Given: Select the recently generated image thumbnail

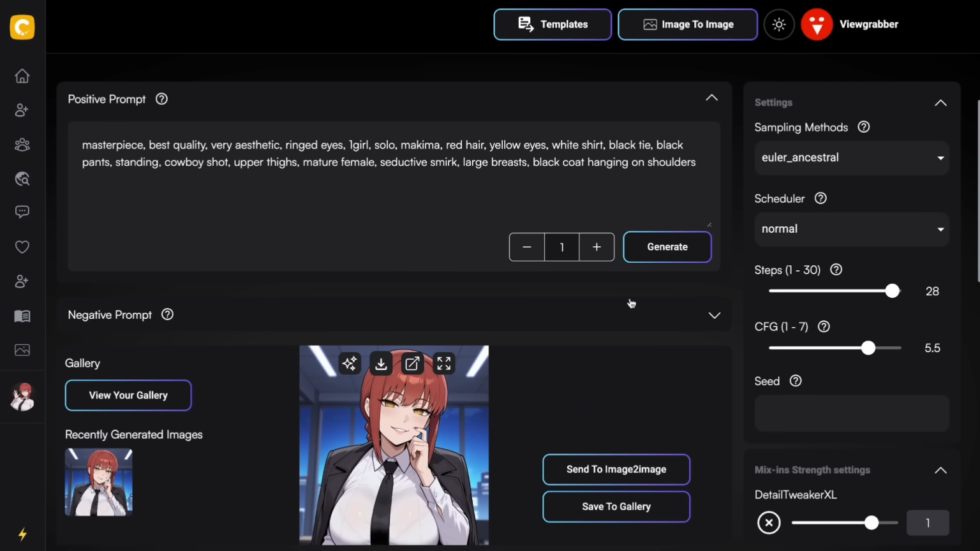Looking at the screenshot, I should 98,482.
